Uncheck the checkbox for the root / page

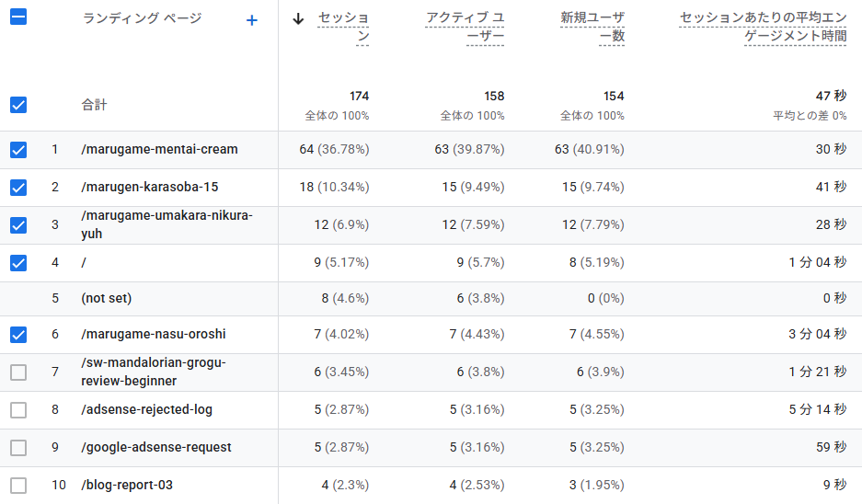click(x=18, y=263)
